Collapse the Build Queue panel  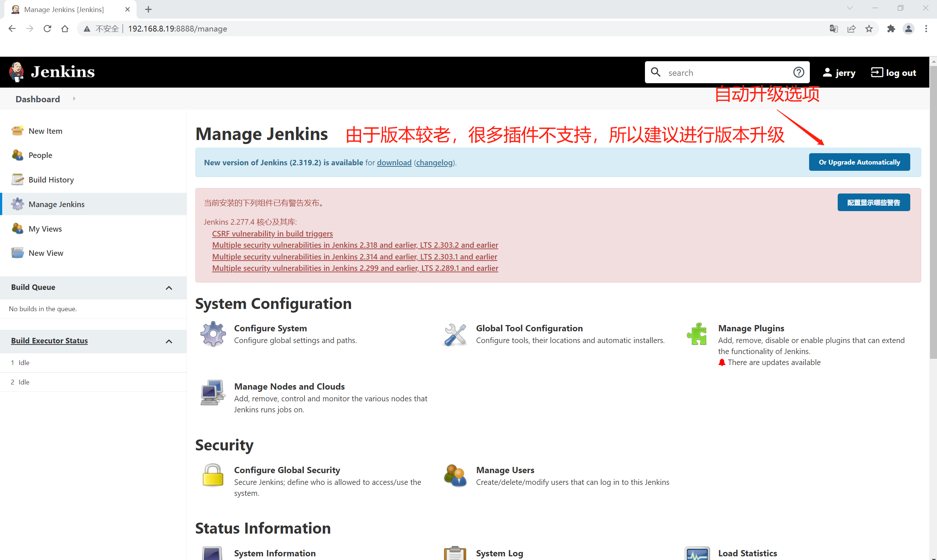(x=169, y=288)
